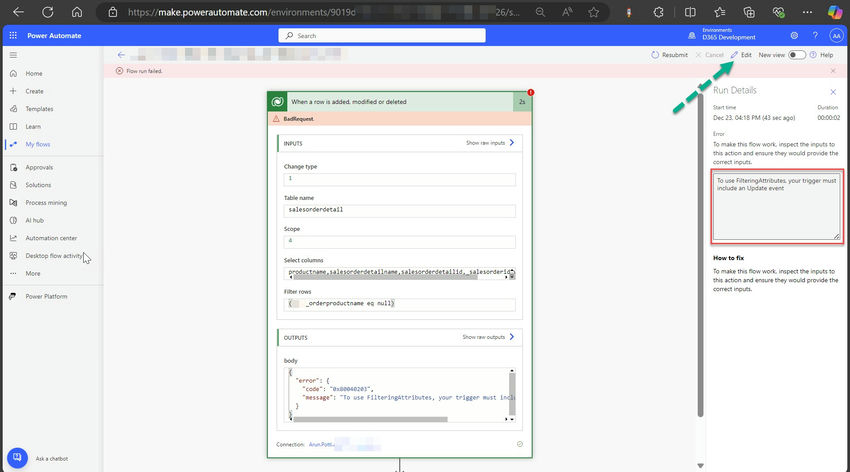The width and height of the screenshot is (850, 472).
Task: Reload the page with refresh icon
Action: tap(48, 12)
